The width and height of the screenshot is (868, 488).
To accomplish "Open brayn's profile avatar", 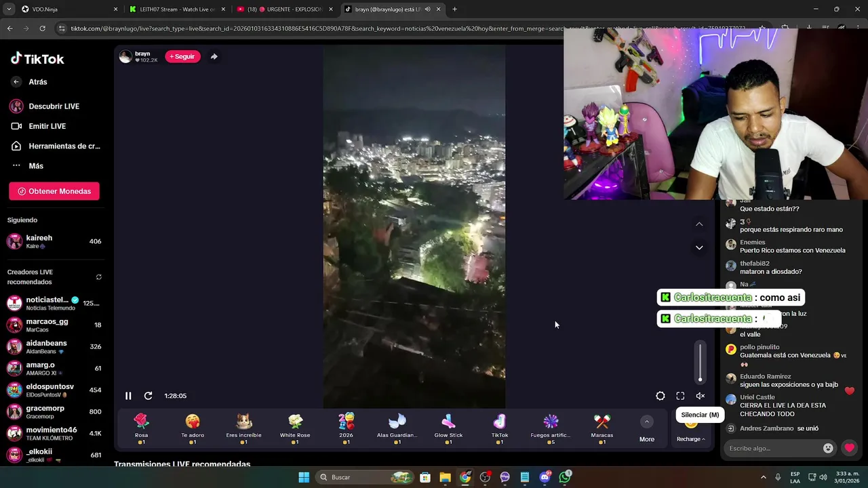I will 125,56.
